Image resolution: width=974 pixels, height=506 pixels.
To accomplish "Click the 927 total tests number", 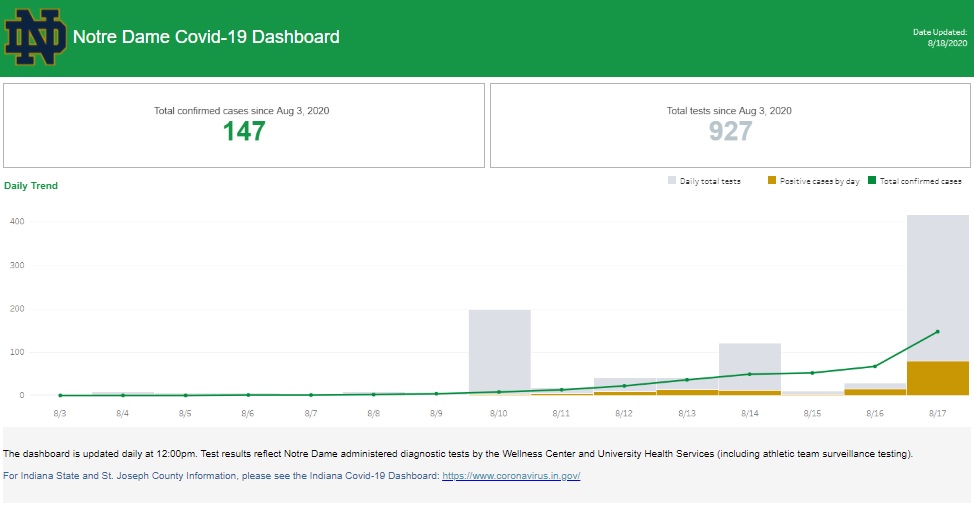I will pyautogui.click(x=730, y=131).
